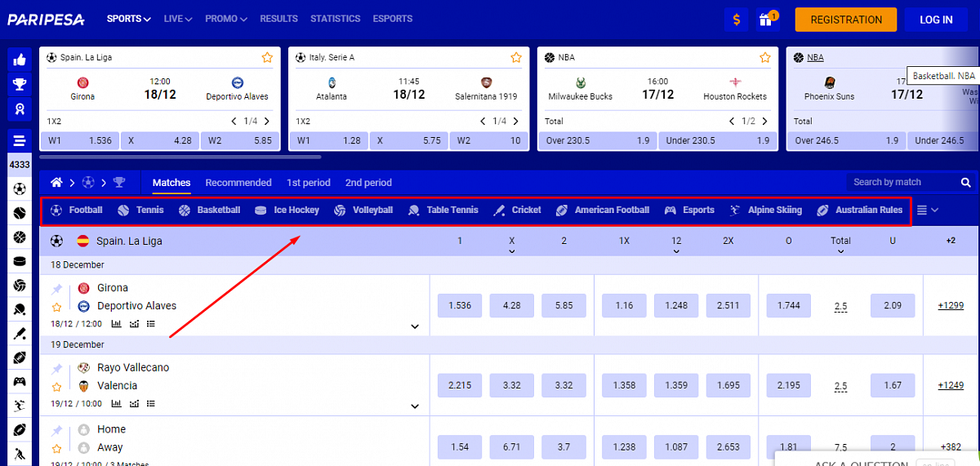Open list icon under Girona match date
980x466 pixels.
[x=151, y=324]
